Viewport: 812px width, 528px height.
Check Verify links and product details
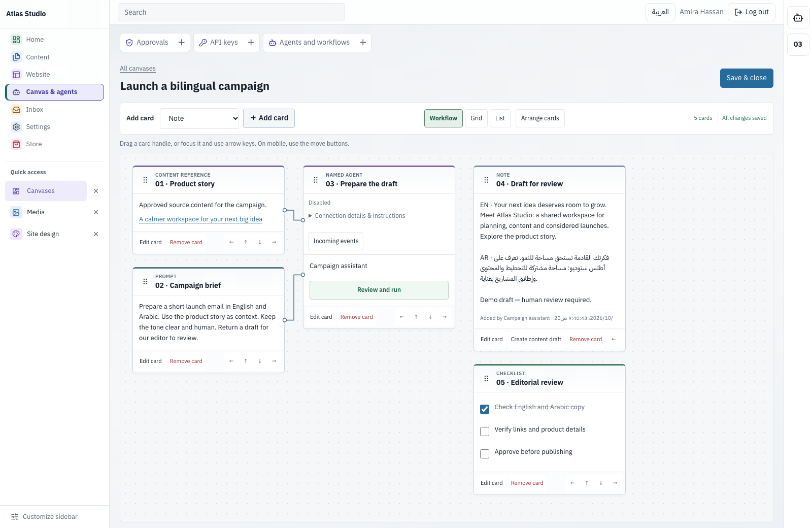[x=485, y=432]
